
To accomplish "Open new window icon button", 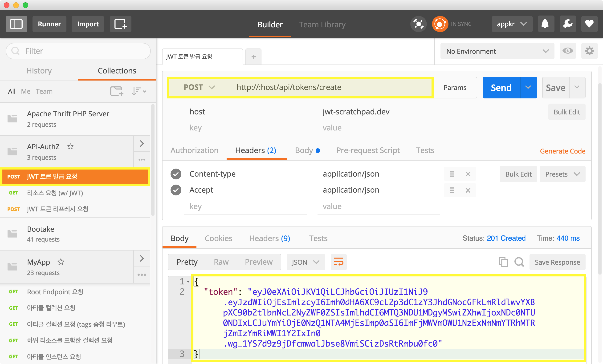I will click(120, 24).
